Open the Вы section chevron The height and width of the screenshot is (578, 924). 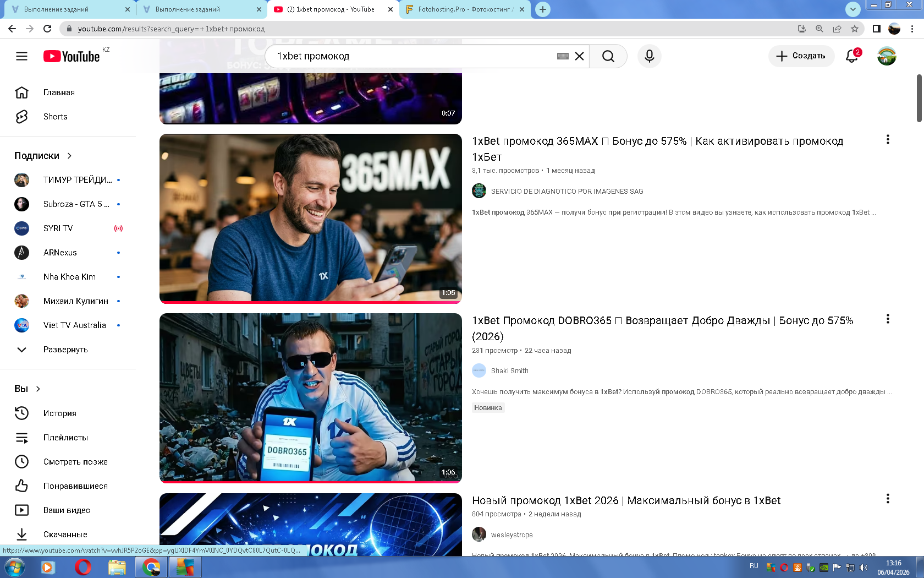tap(38, 389)
